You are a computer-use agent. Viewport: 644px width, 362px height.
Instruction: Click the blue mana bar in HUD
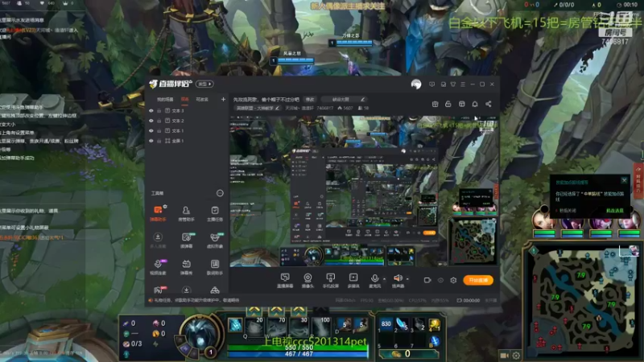click(299, 354)
